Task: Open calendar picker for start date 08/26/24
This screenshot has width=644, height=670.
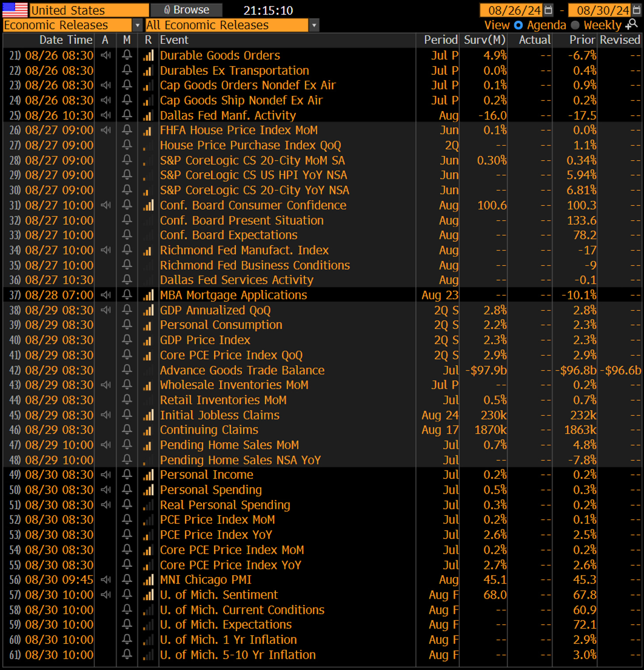Action: point(548,10)
